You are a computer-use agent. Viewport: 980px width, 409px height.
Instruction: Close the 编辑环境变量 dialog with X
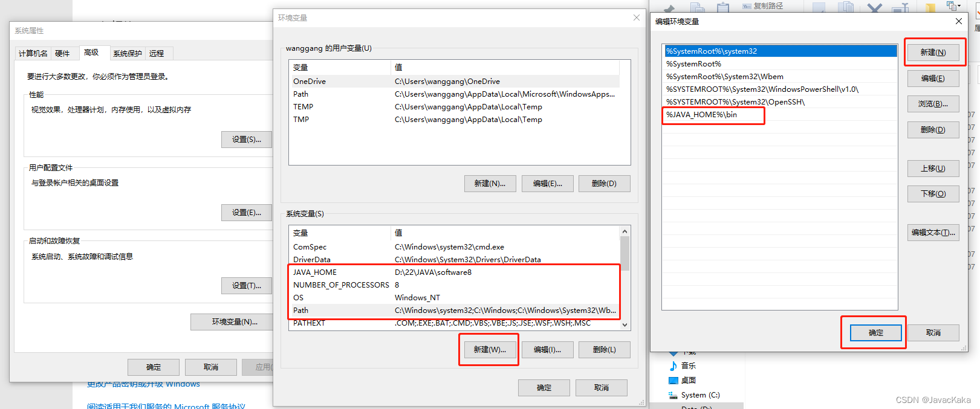[x=959, y=21]
